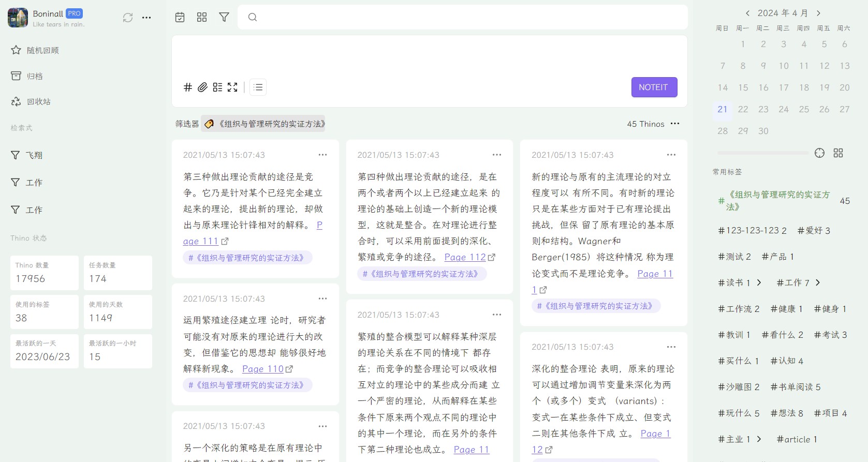
Task: Open the 归档 archive section
Action: click(x=27, y=76)
